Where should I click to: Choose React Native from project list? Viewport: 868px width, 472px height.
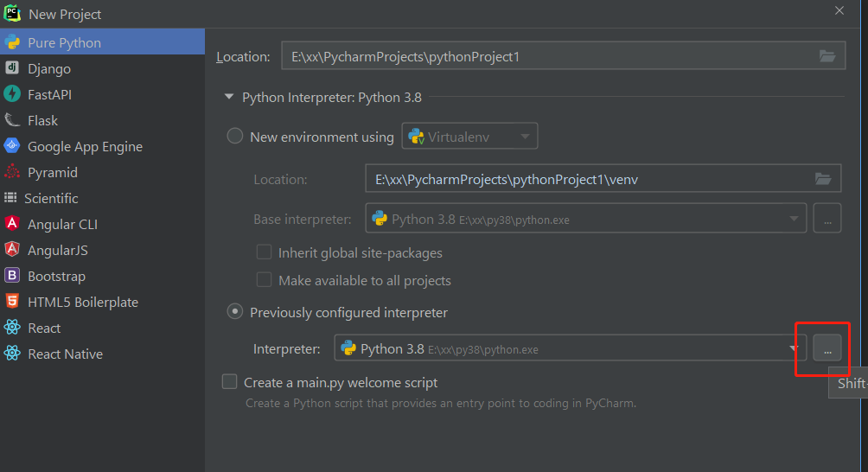65,354
